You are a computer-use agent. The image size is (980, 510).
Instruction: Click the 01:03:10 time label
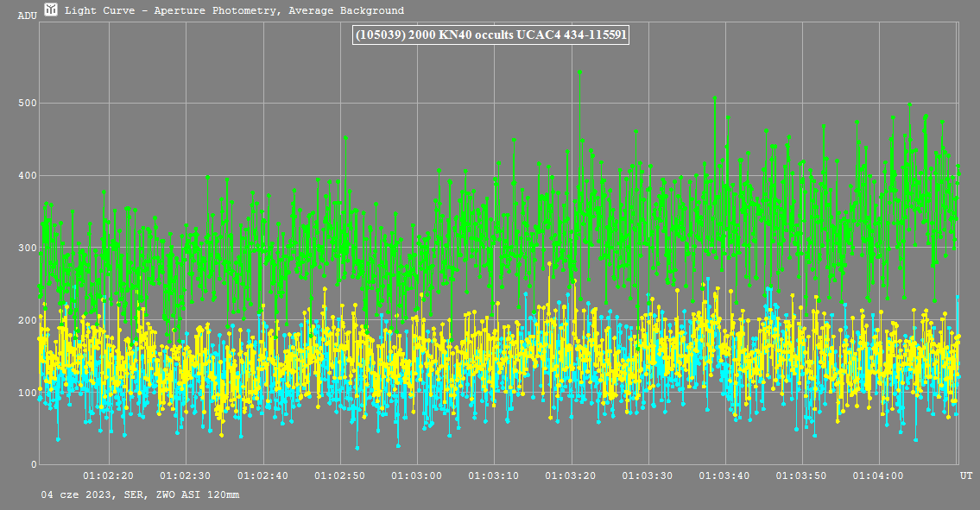[494, 475]
